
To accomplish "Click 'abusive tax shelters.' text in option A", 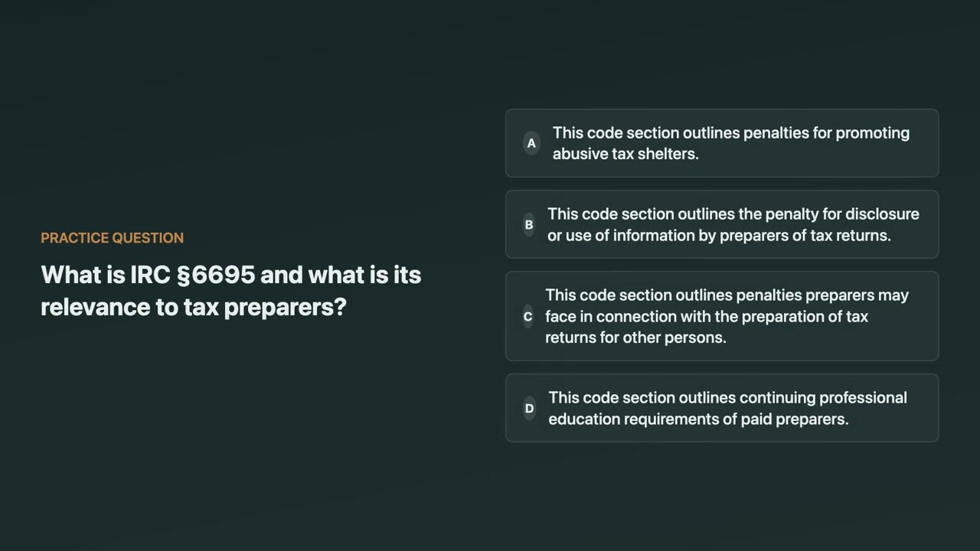I will 626,154.
